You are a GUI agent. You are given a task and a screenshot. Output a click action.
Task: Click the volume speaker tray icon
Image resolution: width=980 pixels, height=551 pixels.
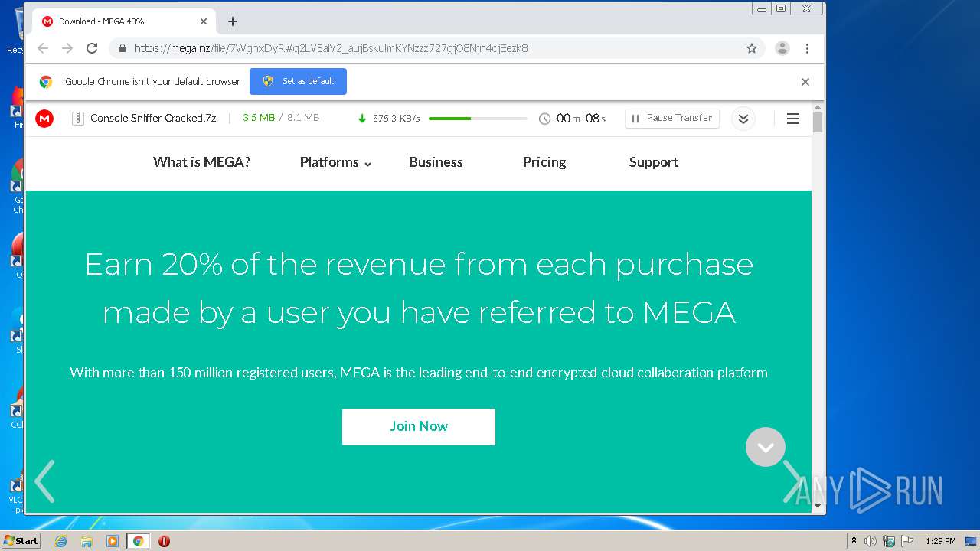[871, 541]
